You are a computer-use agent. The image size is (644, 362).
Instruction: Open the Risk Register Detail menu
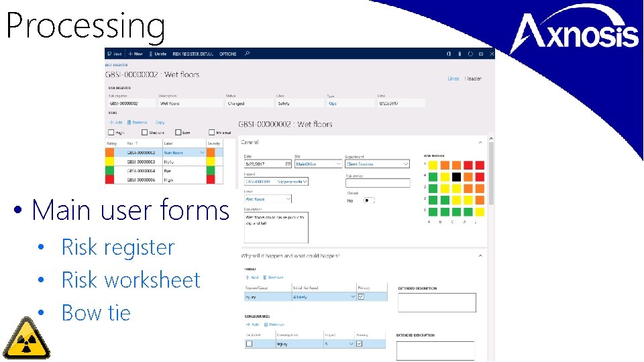click(193, 54)
